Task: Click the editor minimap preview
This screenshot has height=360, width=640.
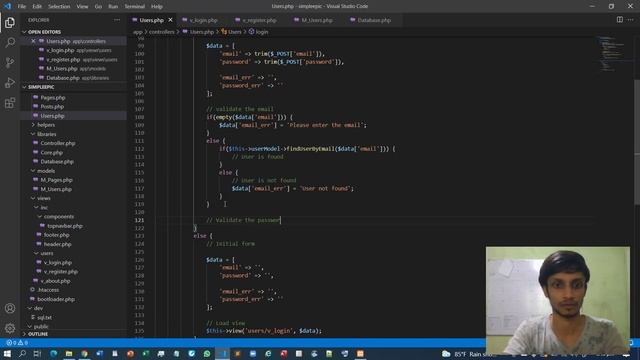Action: point(611,53)
